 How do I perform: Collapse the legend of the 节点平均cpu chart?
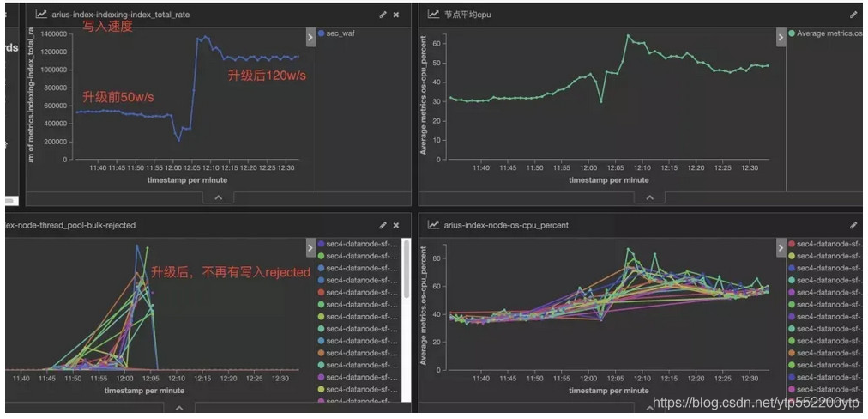tap(781, 37)
